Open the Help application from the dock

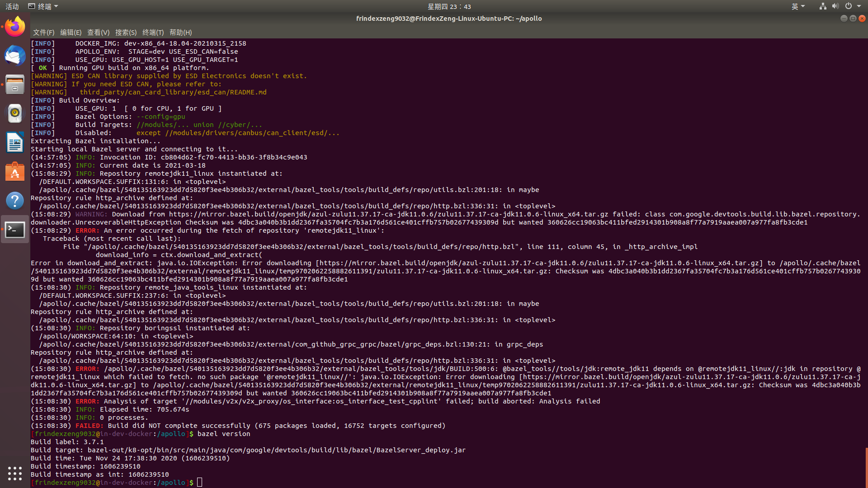coord(15,200)
